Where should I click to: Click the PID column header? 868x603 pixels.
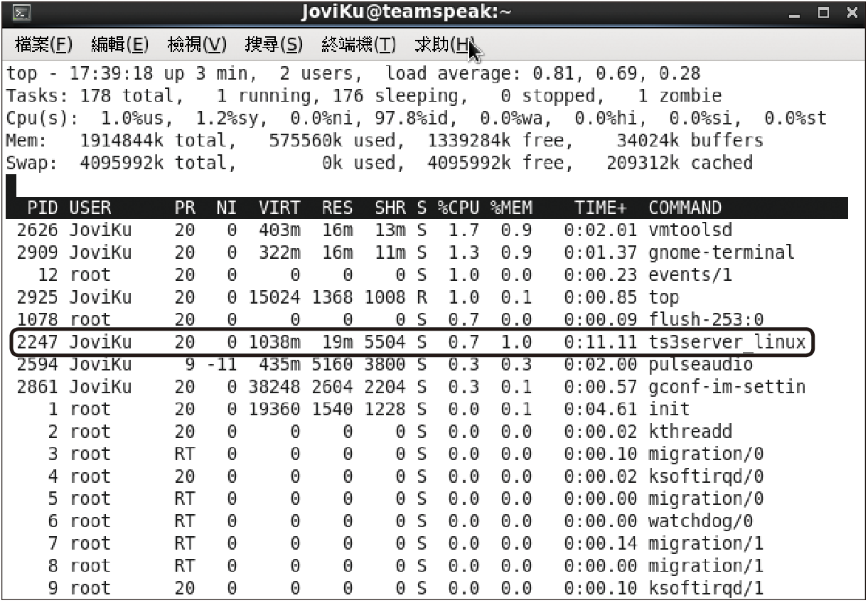coord(43,208)
